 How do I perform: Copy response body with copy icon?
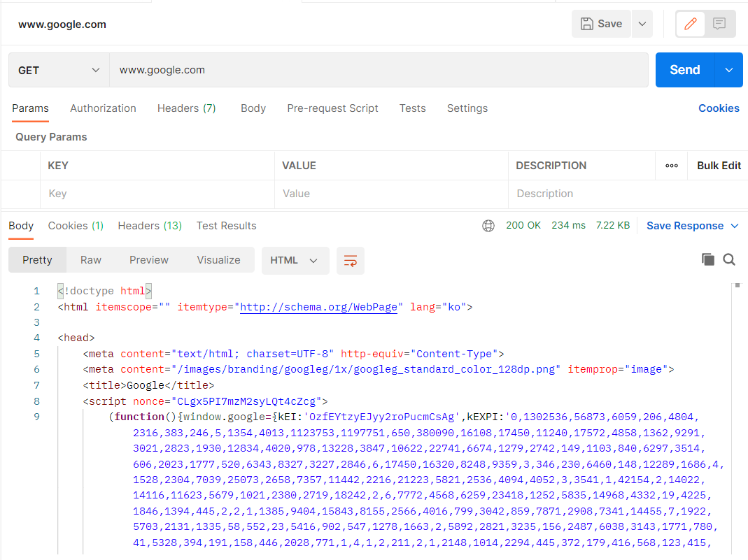point(708,260)
